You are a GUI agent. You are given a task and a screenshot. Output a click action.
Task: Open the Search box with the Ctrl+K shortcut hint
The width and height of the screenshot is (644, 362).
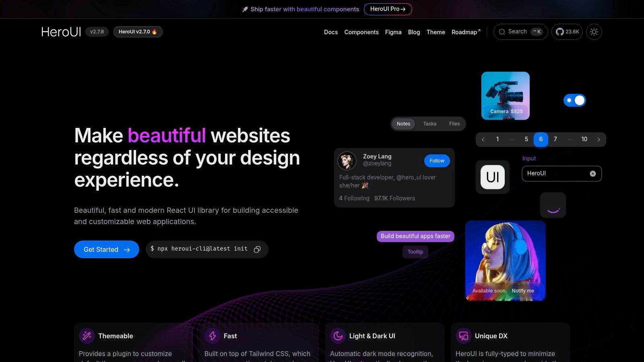(x=520, y=32)
